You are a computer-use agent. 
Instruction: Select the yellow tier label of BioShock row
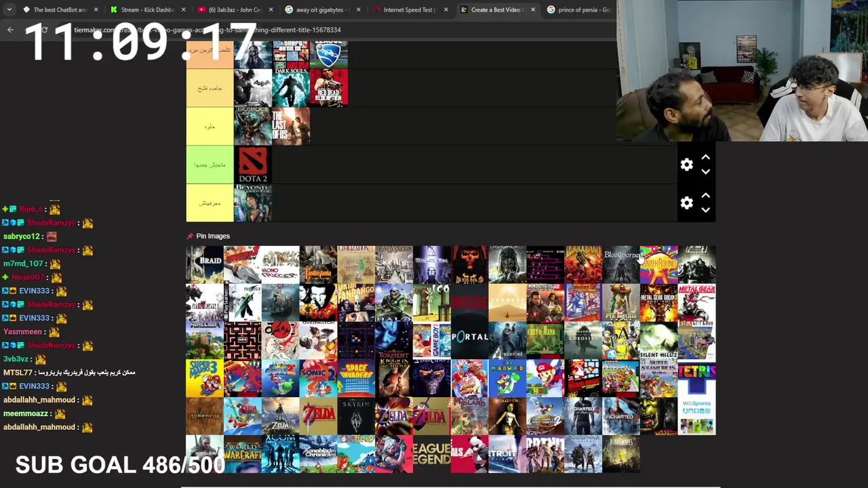point(210,126)
